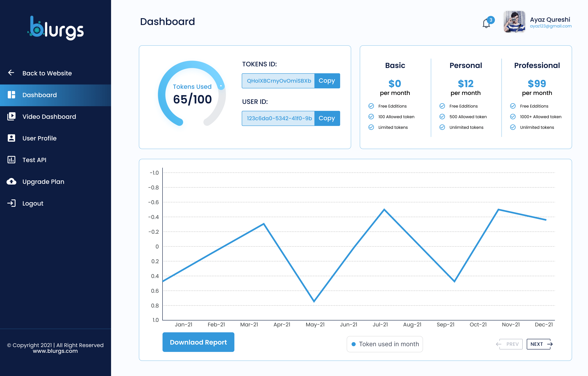588x376 pixels.
Task: Toggle Token used in month legend
Action: (385, 344)
